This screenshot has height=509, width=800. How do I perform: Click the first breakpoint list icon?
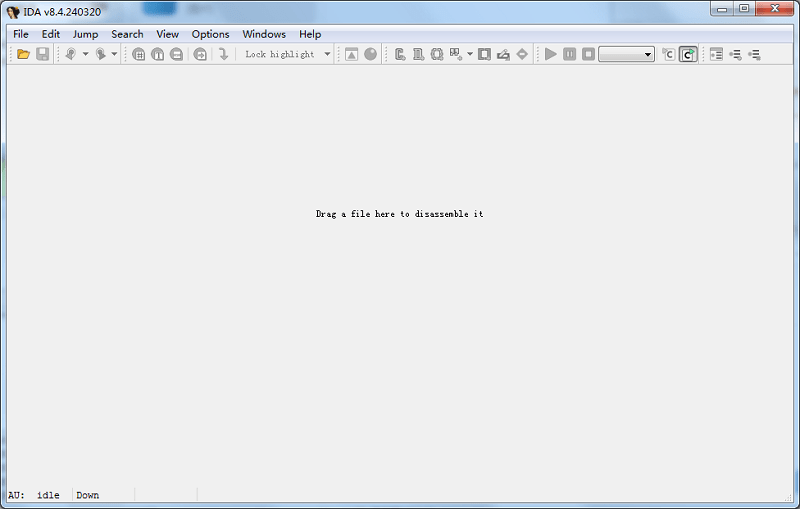(x=716, y=54)
